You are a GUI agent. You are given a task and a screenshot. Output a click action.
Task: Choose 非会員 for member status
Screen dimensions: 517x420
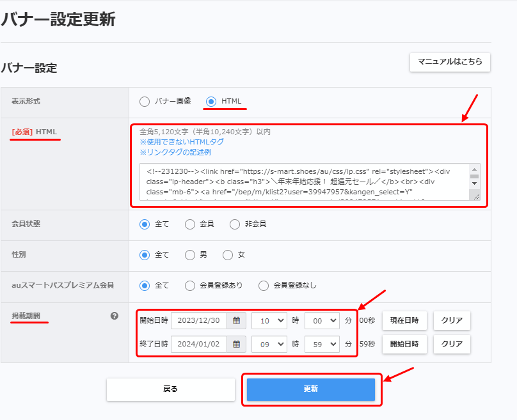click(234, 224)
